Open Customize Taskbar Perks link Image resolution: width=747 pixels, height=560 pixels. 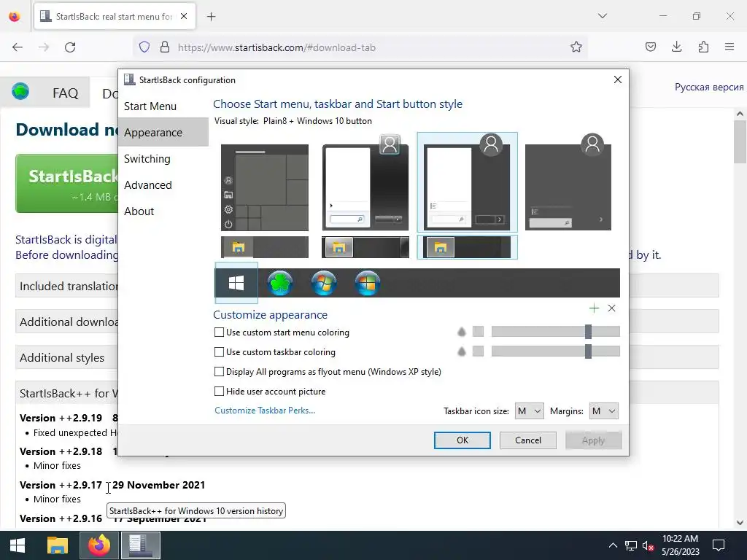click(264, 411)
